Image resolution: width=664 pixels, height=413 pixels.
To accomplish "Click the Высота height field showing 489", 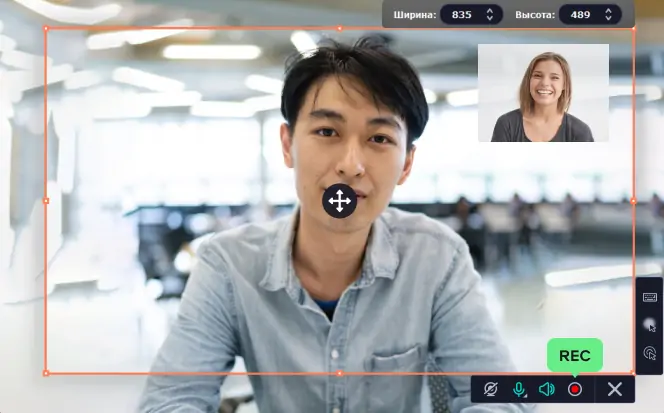I will pyautogui.click(x=590, y=15).
